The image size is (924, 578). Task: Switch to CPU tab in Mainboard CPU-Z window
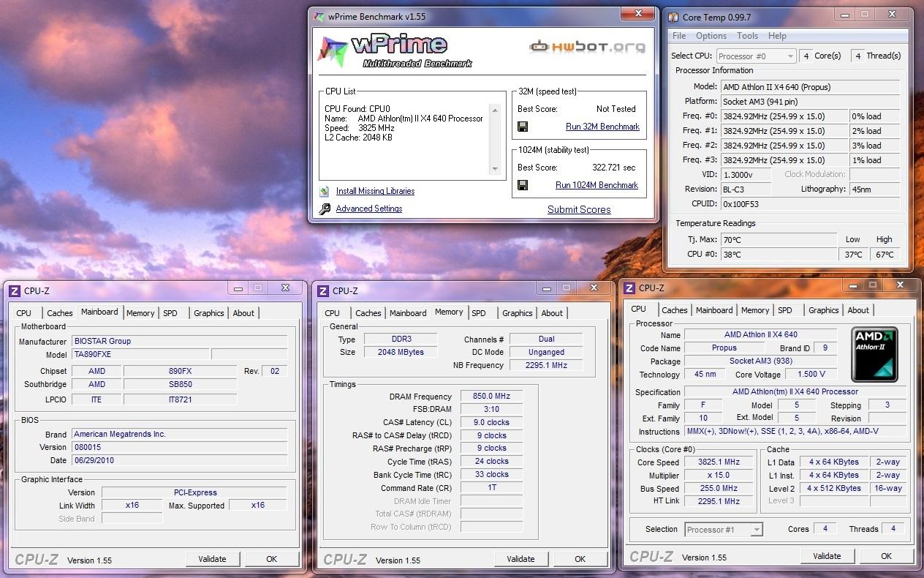point(24,313)
